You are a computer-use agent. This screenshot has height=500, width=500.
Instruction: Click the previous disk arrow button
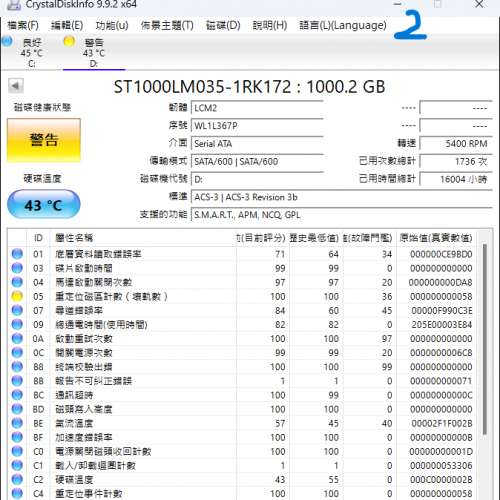(16, 86)
